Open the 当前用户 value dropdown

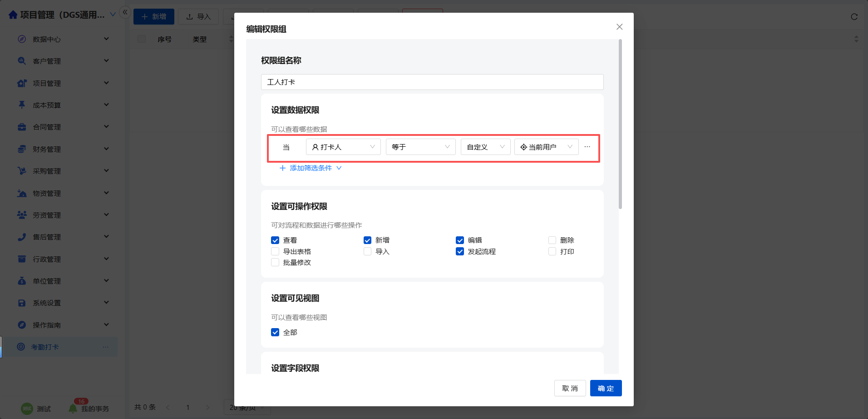pos(546,147)
